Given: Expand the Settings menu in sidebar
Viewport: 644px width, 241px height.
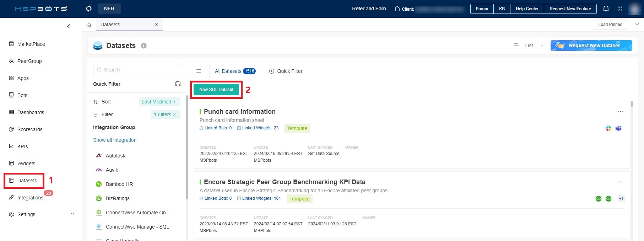Looking at the screenshot, I should coord(72,214).
